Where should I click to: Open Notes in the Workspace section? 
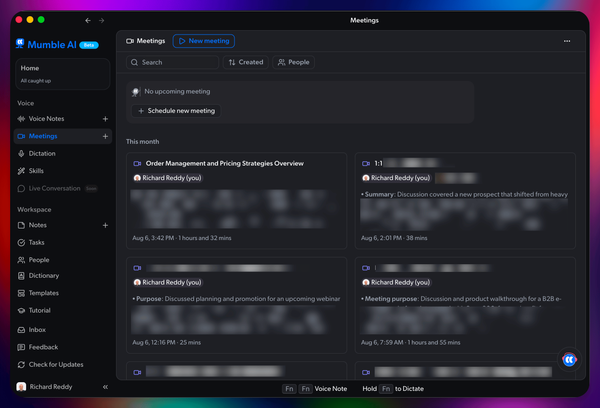pyautogui.click(x=38, y=225)
